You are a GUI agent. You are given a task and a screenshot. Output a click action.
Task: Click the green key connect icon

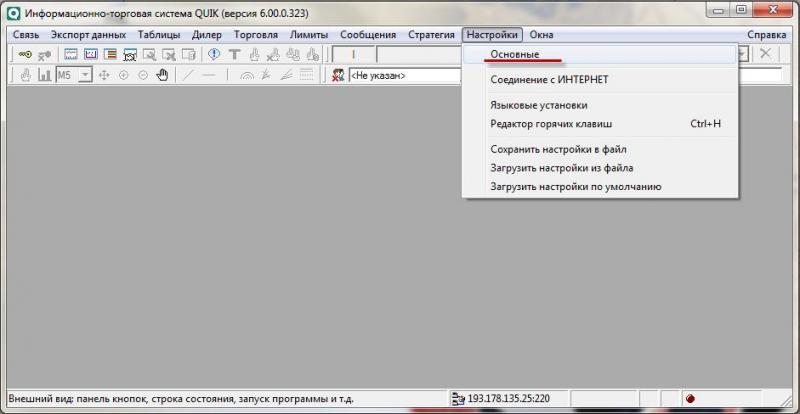(x=24, y=54)
